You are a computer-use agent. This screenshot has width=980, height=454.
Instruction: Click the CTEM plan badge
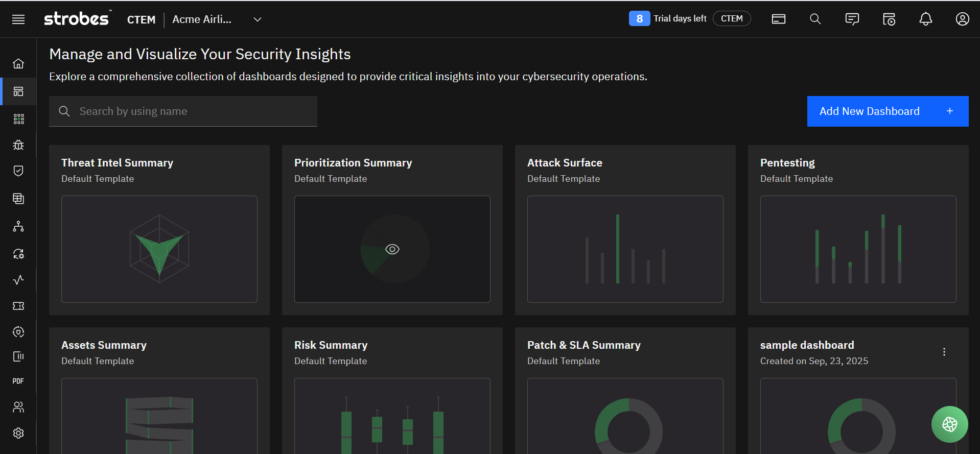point(731,18)
